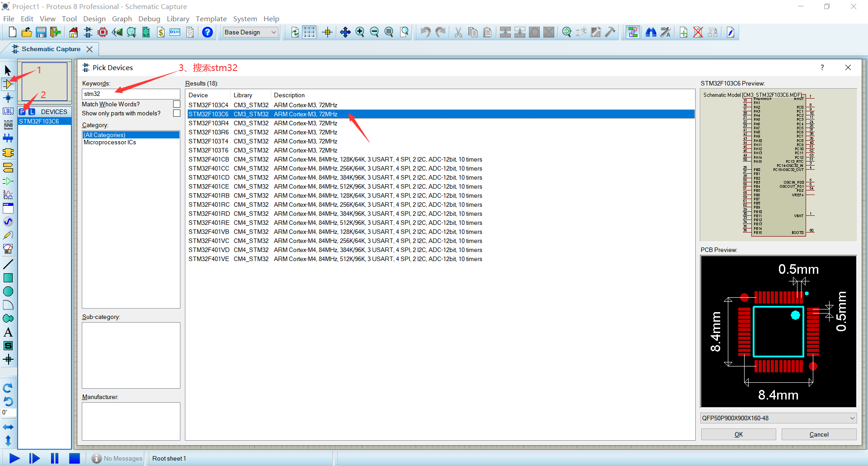Click the Cancel button
The height and width of the screenshot is (466, 868).
tap(818, 434)
